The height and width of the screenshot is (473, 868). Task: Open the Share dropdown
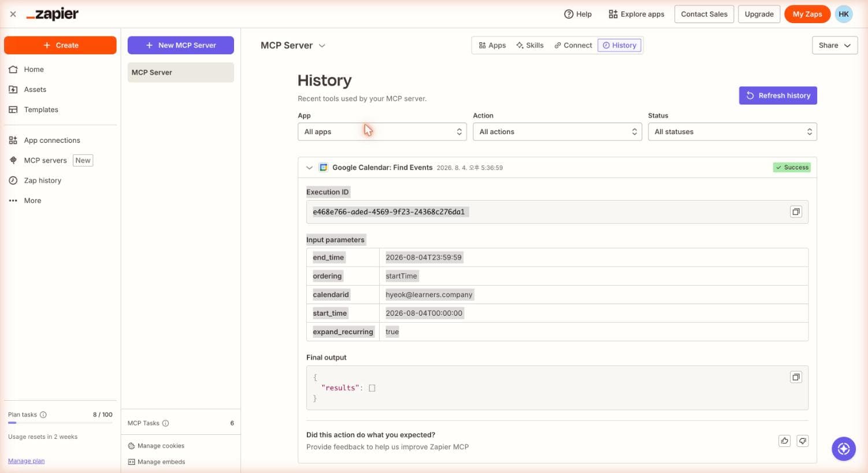[834, 45]
